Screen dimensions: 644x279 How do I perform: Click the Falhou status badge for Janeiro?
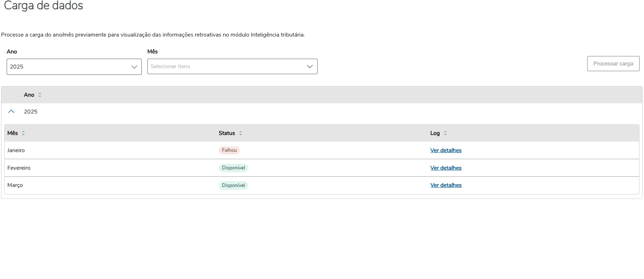click(229, 150)
